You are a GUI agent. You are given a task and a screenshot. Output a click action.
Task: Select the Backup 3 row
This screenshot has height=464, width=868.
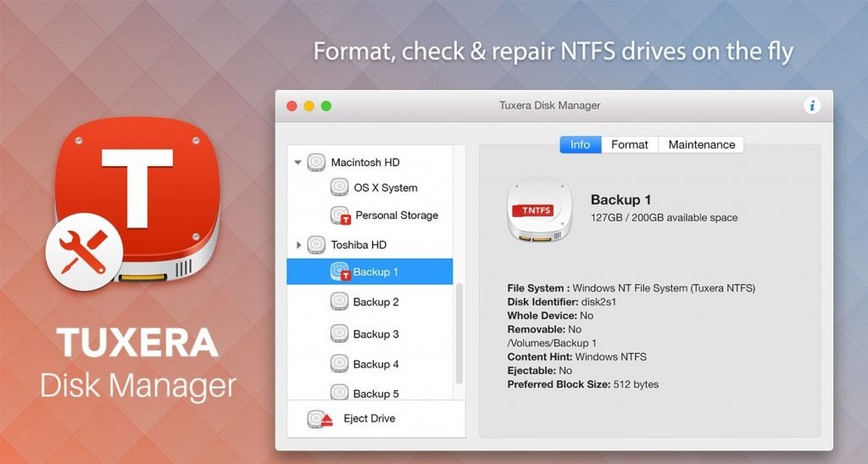click(x=370, y=334)
